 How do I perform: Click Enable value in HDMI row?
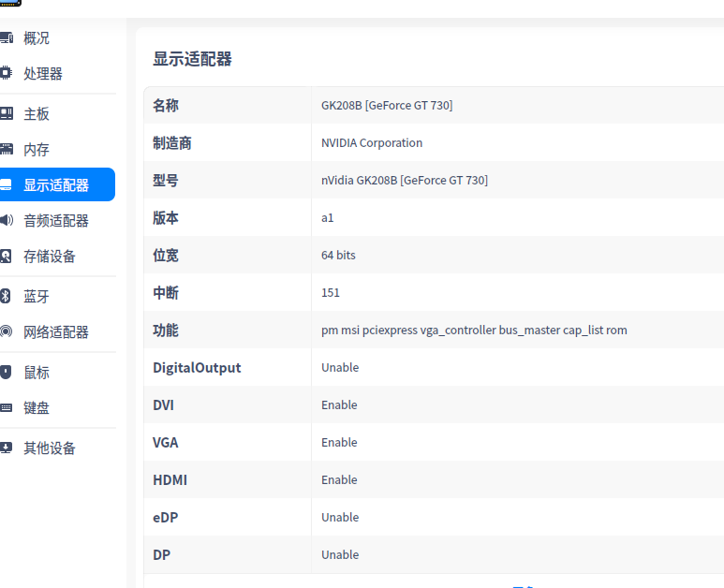(339, 479)
